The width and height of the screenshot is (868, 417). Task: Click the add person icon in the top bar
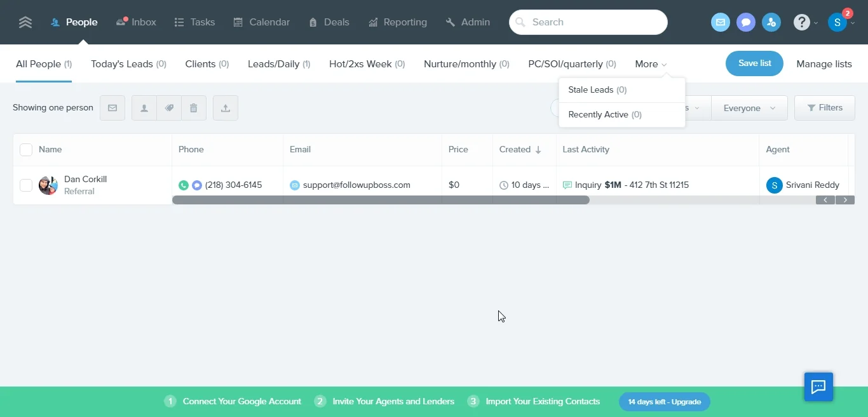(x=771, y=22)
